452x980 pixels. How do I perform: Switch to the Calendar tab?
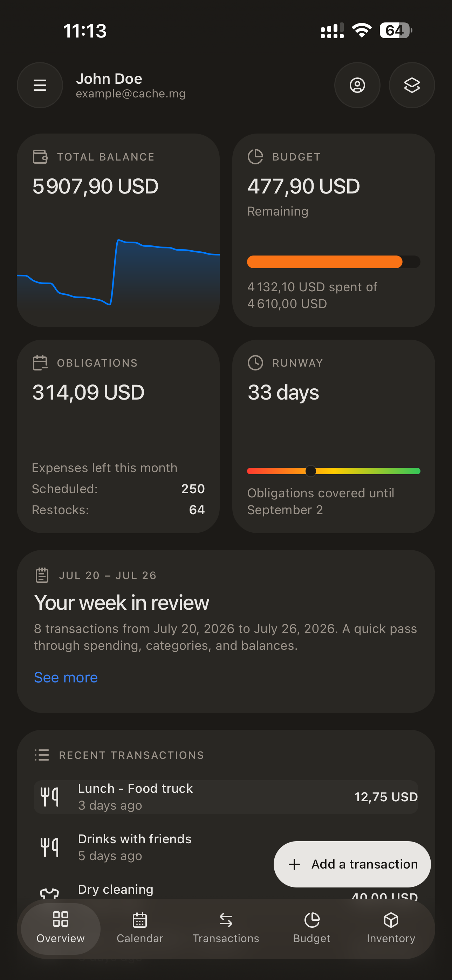pyautogui.click(x=140, y=928)
